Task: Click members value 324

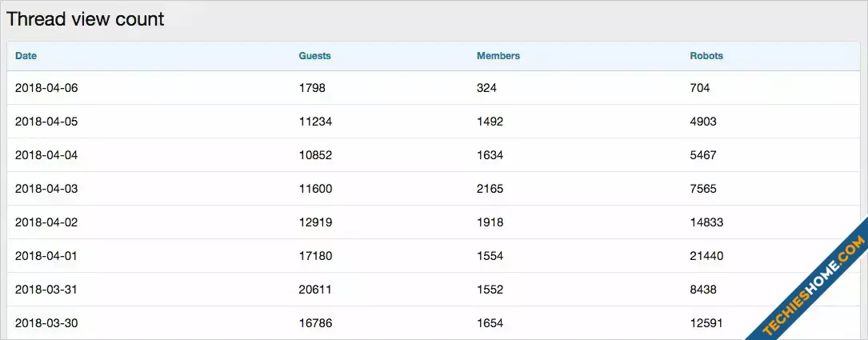Action: pos(486,88)
